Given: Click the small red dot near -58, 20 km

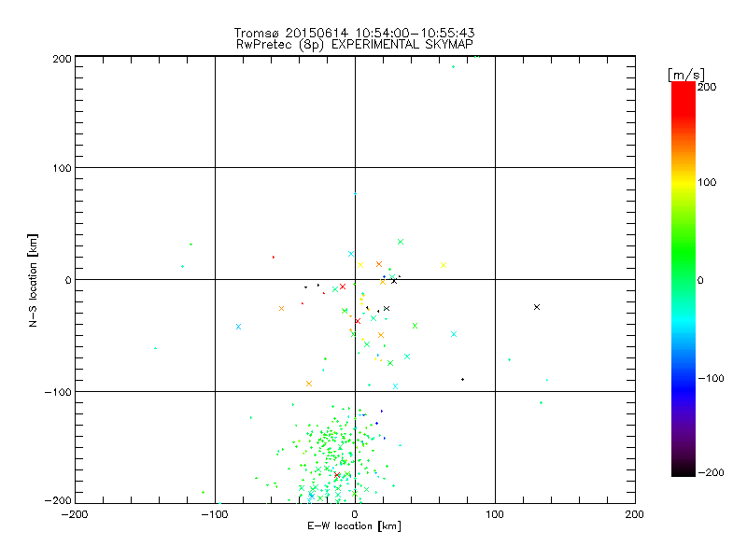Looking at the screenshot, I should coord(274,258).
